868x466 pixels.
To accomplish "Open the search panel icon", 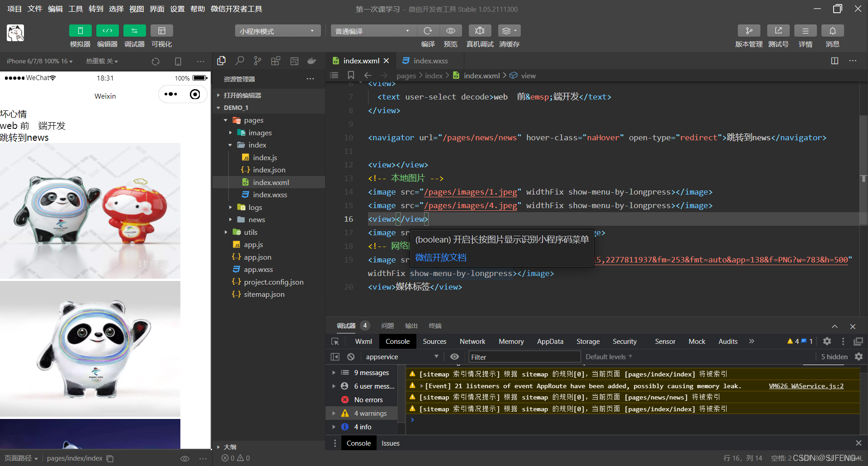I will [240, 61].
